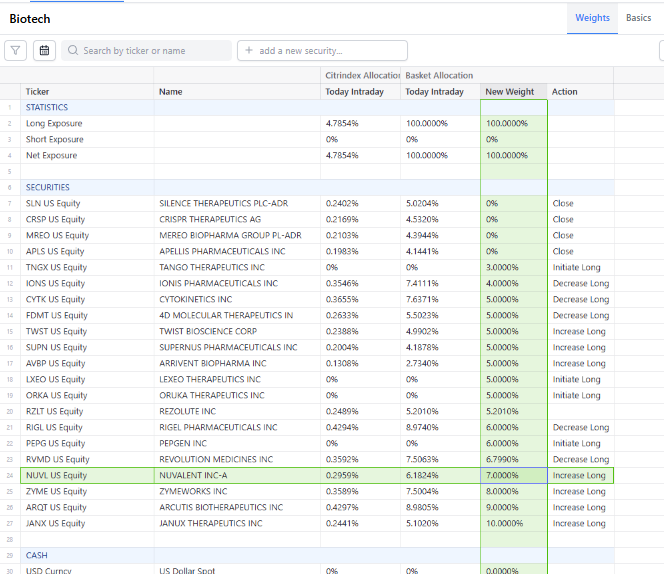
Task: Select SLN US Equity ticker cell
Action: click(87, 204)
